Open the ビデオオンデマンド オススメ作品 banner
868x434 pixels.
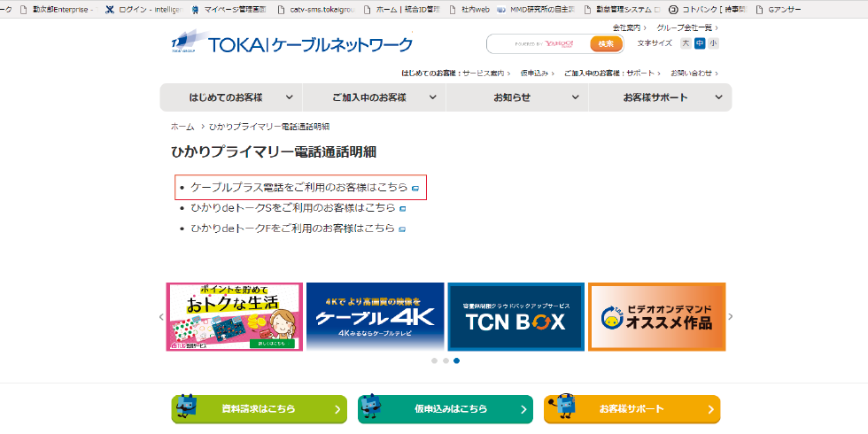(x=657, y=317)
